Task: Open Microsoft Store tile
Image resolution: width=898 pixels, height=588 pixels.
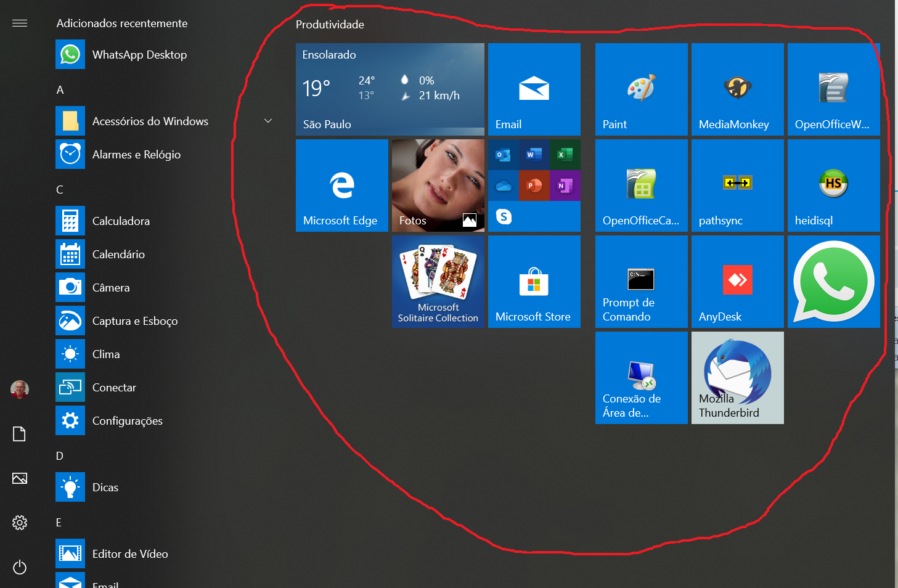Action: (x=534, y=281)
